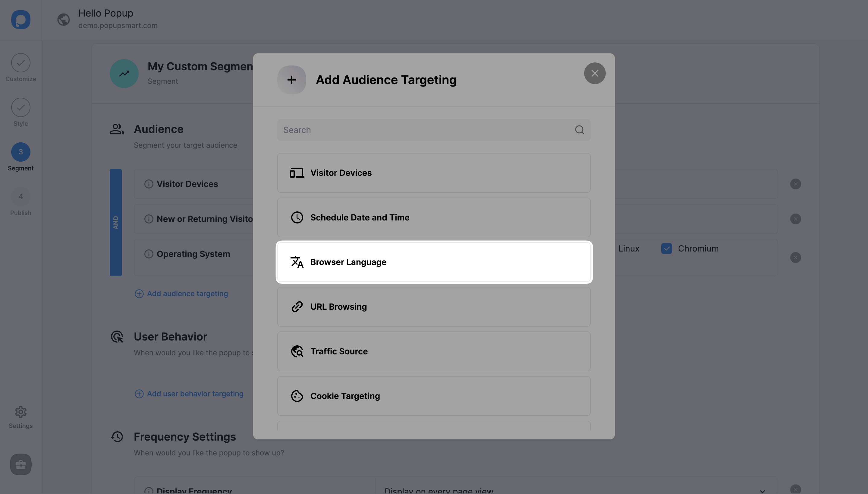Click the Audience segment icon
The image size is (868, 494).
116,128
